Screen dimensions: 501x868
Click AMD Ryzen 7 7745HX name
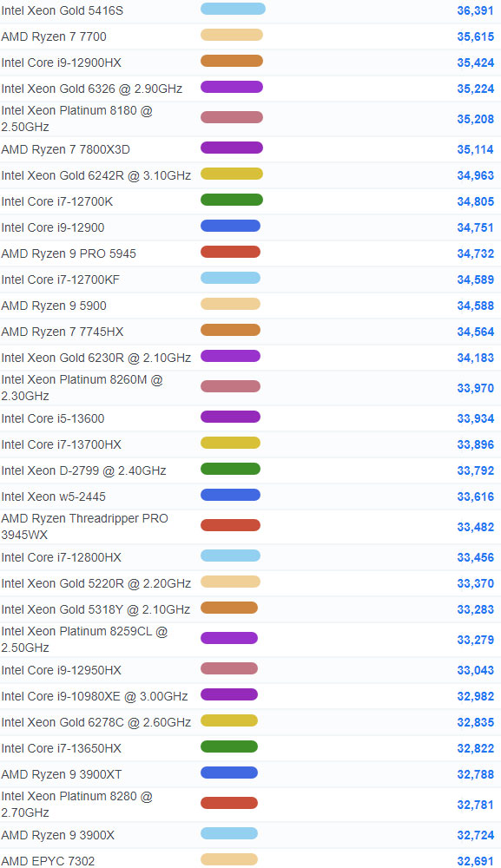click(x=62, y=332)
